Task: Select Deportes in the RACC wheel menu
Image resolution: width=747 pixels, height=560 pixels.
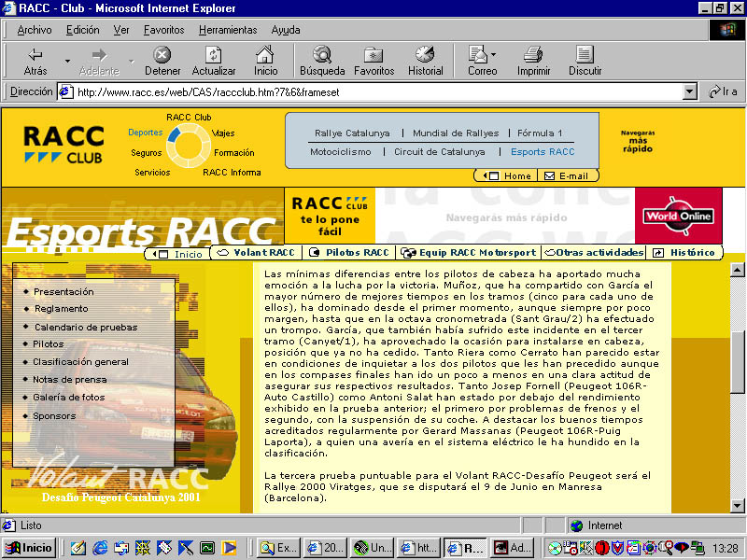Action: (146, 133)
